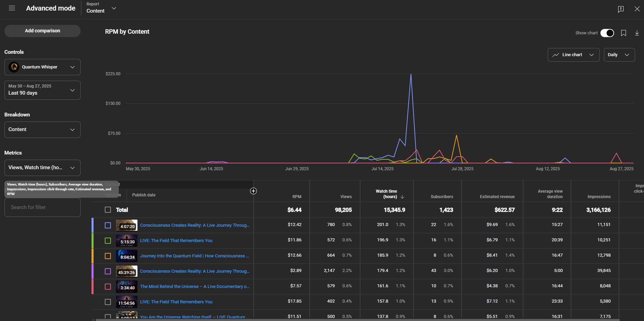
Task: Sort by Subscribers column header
Action: coord(442,197)
